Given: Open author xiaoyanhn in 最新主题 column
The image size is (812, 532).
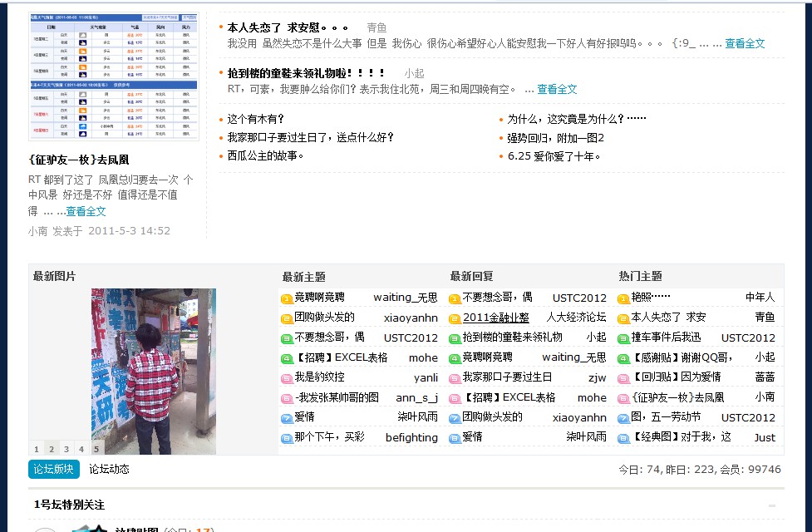Looking at the screenshot, I should click(411, 318).
